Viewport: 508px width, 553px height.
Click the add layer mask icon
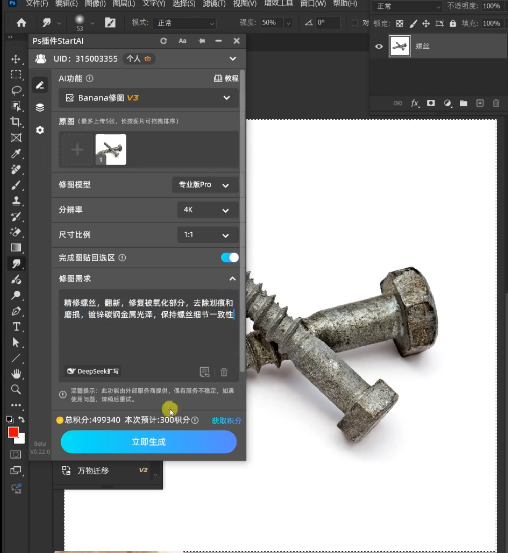click(x=431, y=103)
